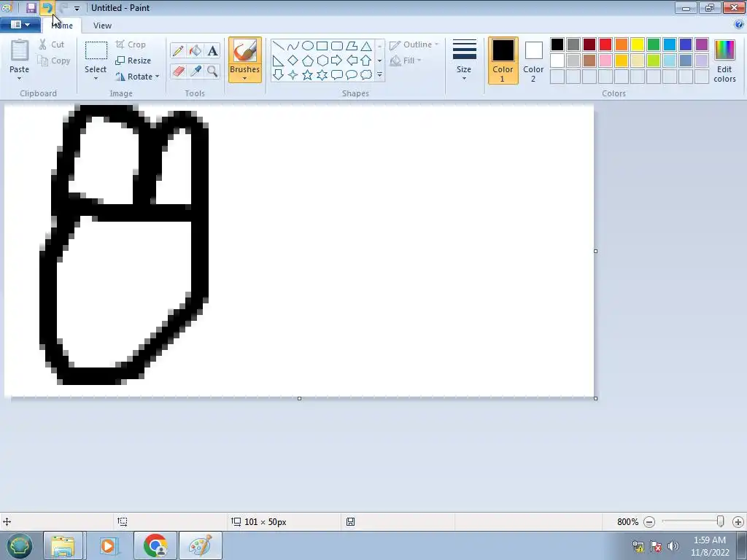This screenshot has width=747, height=560.
Task: Pick the yellow color swatch
Action: [x=638, y=44]
